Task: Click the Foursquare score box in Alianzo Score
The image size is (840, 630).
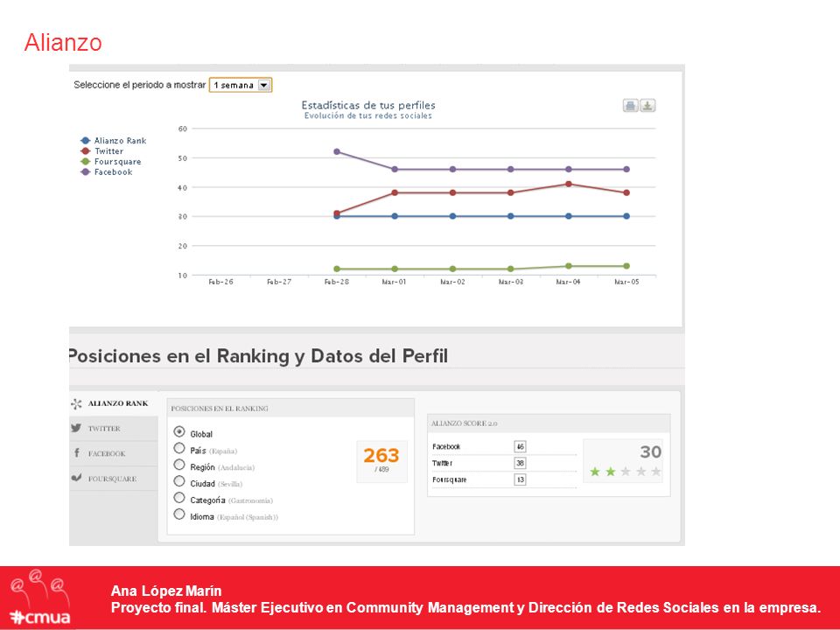Action: pos(520,479)
